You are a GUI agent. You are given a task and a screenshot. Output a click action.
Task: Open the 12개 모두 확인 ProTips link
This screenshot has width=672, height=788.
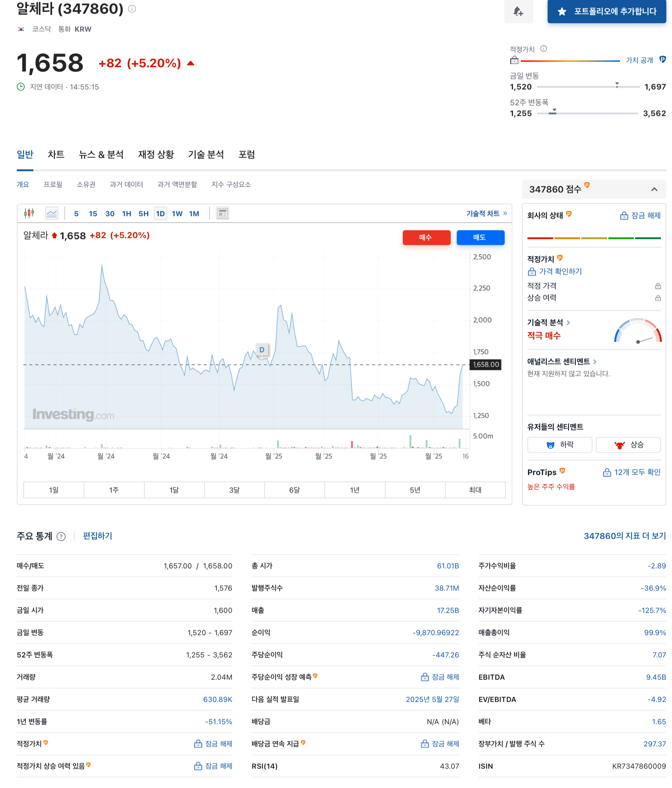[632, 472]
